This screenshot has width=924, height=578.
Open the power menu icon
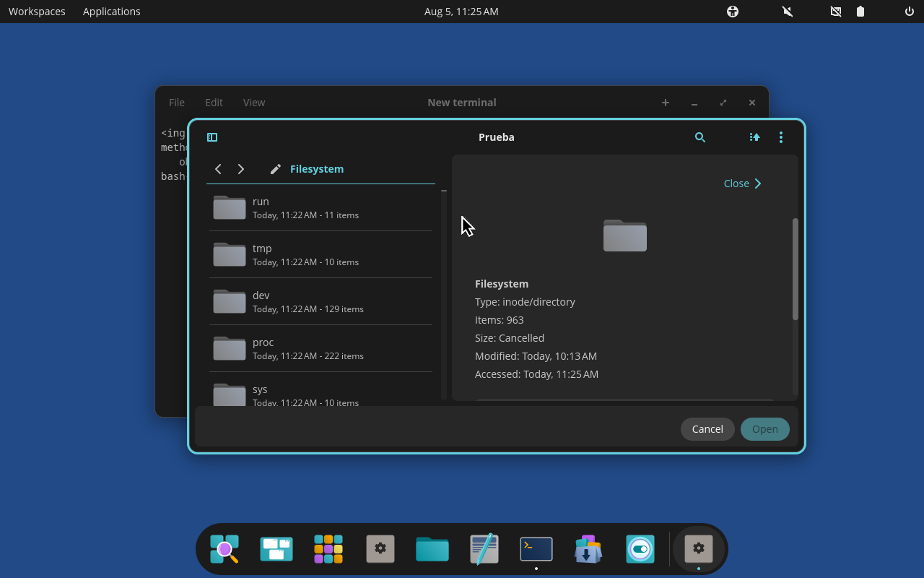(910, 12)
